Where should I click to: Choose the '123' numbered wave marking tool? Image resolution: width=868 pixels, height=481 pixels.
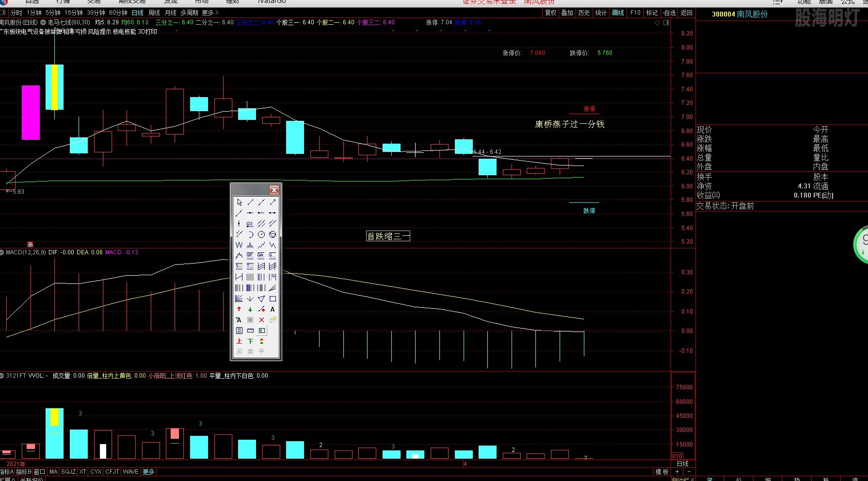(250, 223)
